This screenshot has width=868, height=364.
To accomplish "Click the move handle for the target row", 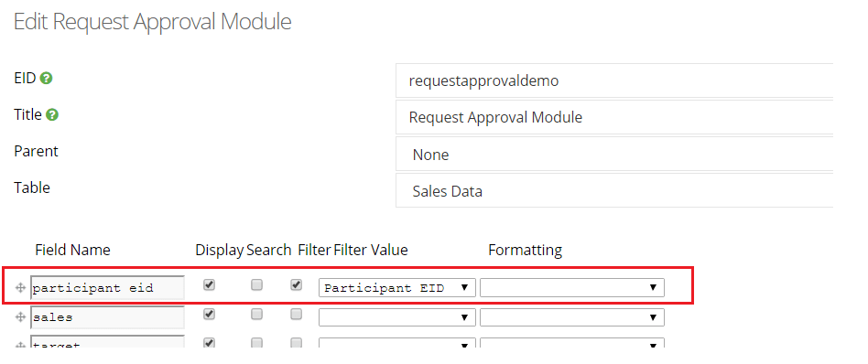I will [20, 345].
